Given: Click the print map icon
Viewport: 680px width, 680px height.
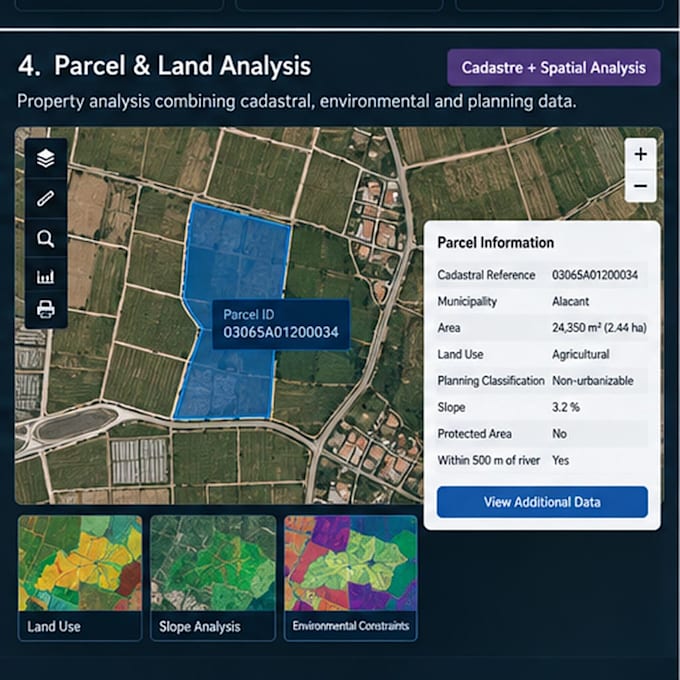Looking at the screenshot, I should [46, 309].
